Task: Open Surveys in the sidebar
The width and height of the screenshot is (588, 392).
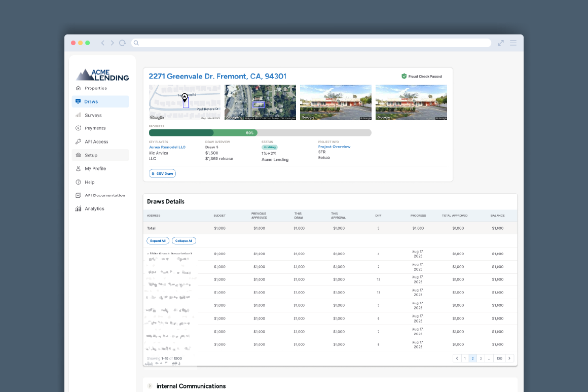Action: [93, 115]
